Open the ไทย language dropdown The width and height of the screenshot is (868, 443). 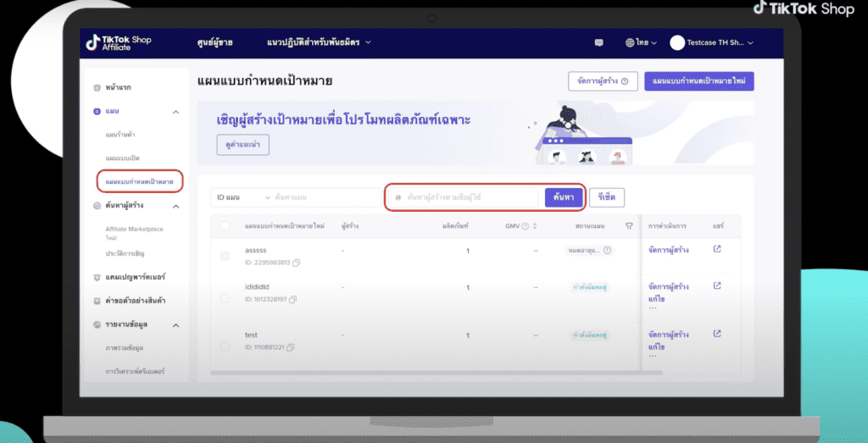(x=641, y=42)
